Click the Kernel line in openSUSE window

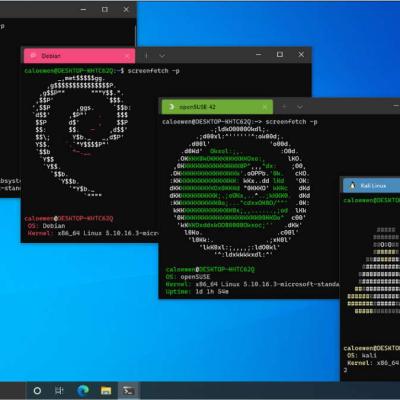(252, 284)
